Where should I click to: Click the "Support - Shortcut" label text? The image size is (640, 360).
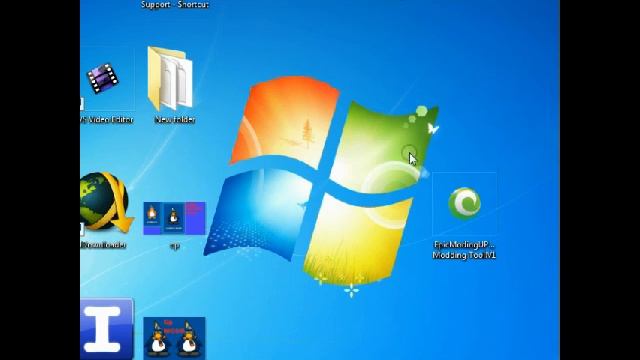pyautogui.click(x=175, y=4)
